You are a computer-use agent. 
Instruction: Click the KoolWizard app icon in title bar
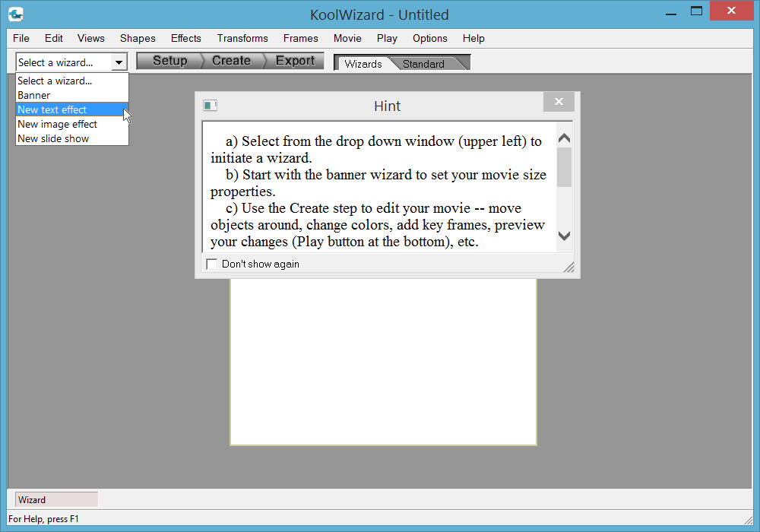point(15,14)
